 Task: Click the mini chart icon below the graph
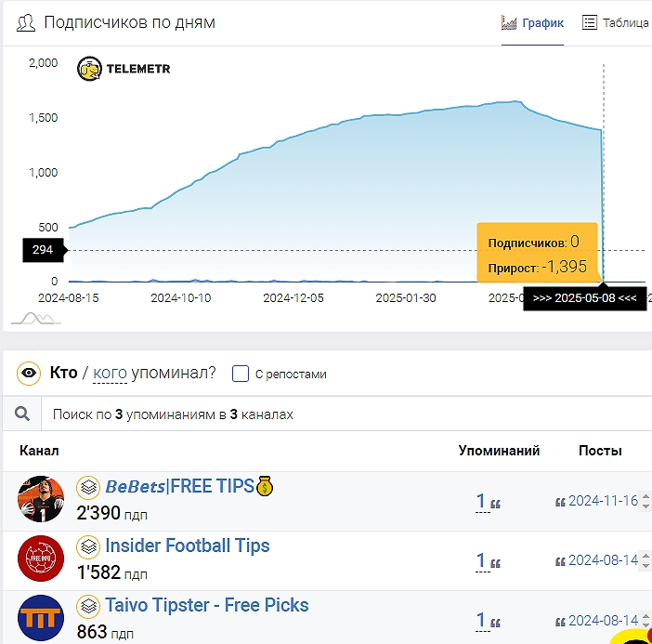[35, 319]
